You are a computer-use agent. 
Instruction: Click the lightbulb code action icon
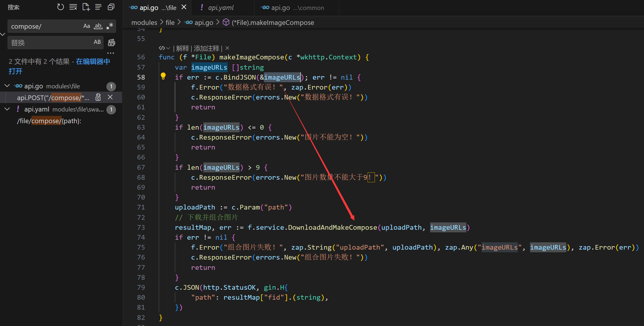click(x=163, y=76)
